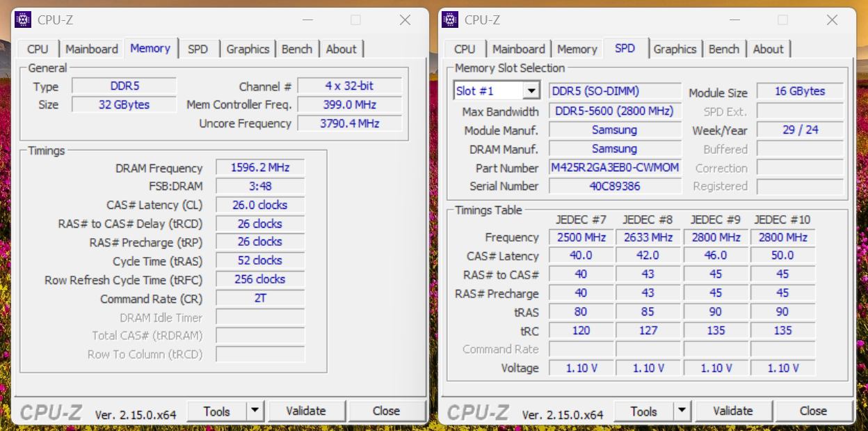Click the 29 / 24 week/year value
Screen dimensions: 868x431
800,130
